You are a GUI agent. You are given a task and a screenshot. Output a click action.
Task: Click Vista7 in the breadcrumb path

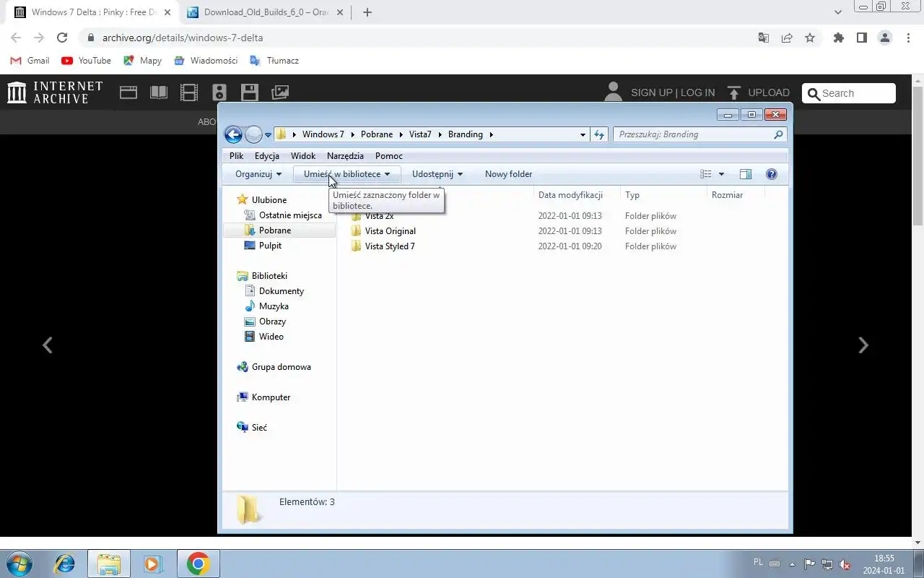click(420, 134)
